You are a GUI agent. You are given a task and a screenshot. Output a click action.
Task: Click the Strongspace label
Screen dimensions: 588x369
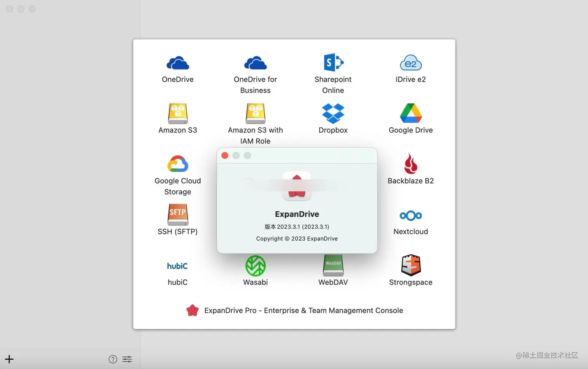click(411, 282)
